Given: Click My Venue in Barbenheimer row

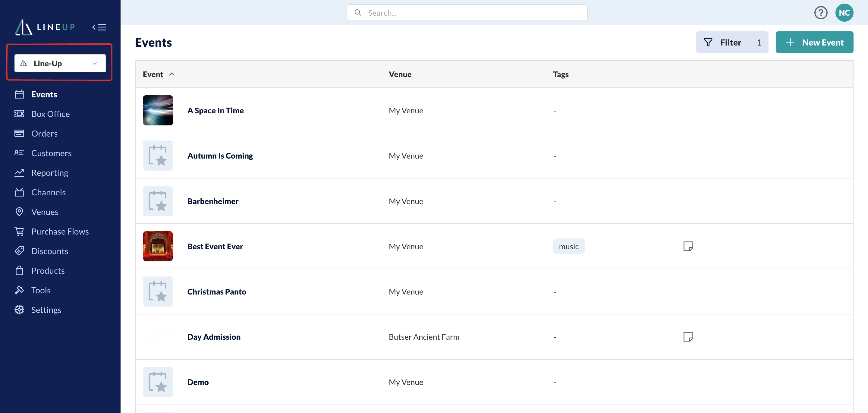Looking at the screenshot, I should click(406, 201).
